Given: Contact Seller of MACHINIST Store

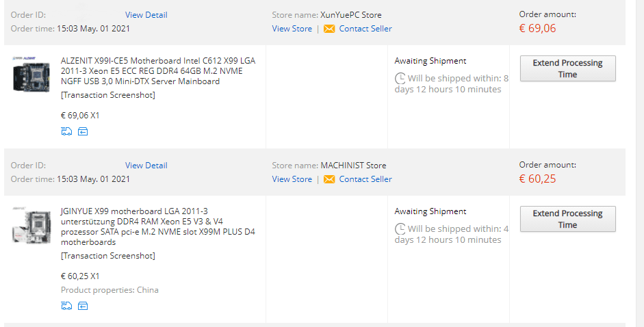Looking at the screenshot, I should (x=365, y=179).
